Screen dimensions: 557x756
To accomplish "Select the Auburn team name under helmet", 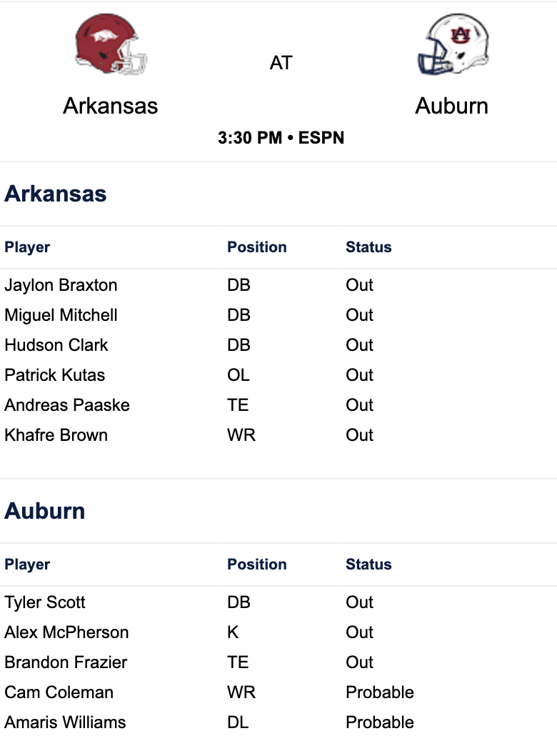I will 452,106.
